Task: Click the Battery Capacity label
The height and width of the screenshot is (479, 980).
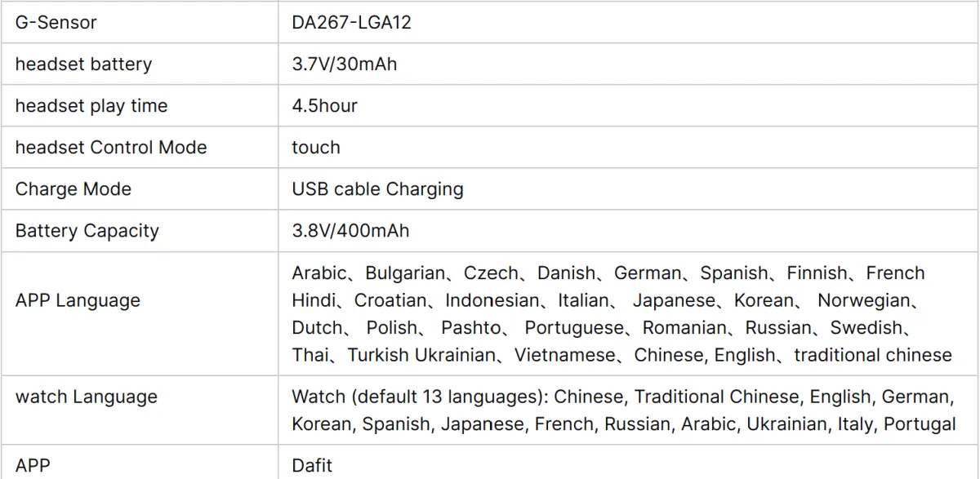Action: [87, 231]
